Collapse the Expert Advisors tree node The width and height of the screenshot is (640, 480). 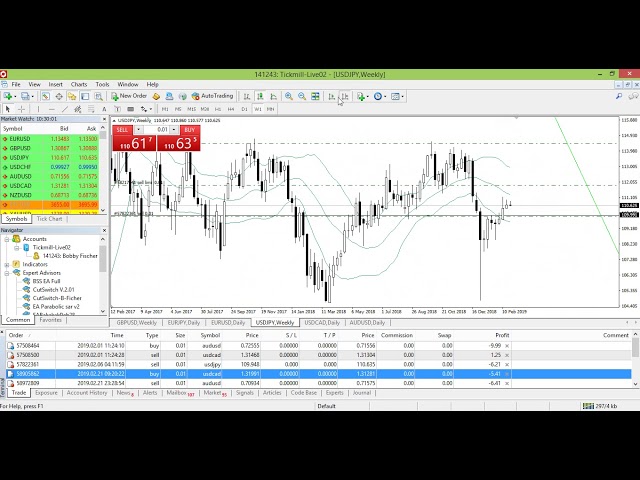pos(7,272)
